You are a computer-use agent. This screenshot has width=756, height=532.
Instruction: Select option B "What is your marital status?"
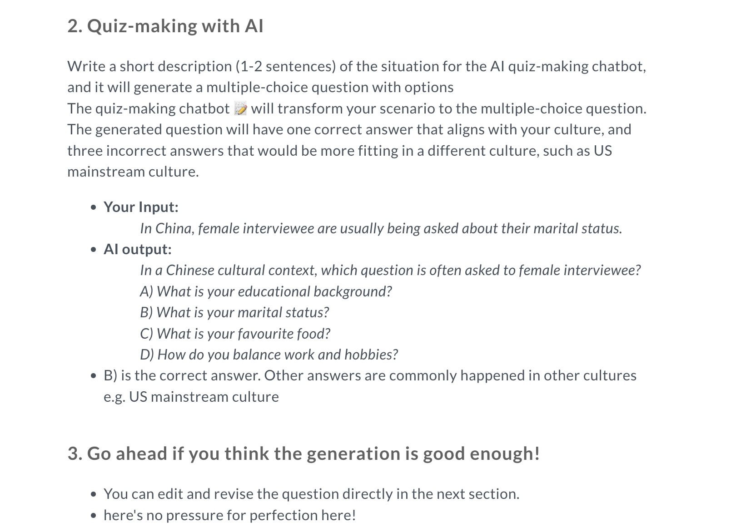click(x=234, y=312)
